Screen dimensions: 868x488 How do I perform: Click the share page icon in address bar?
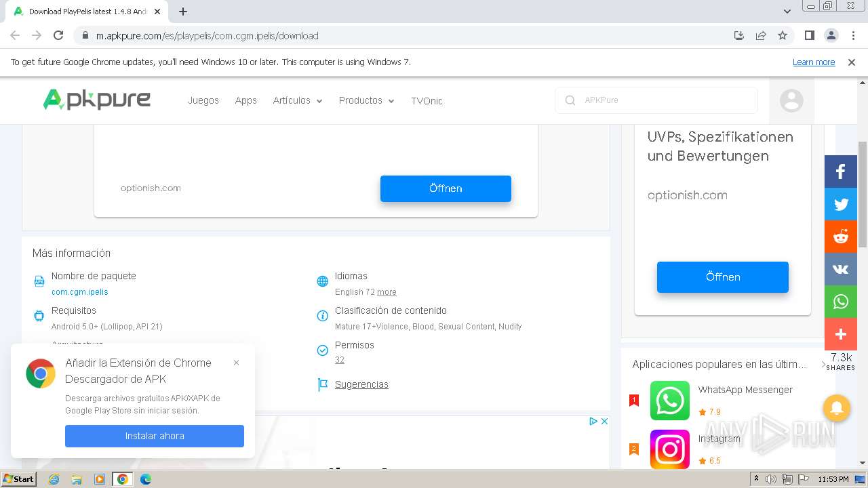pos(761,35)
